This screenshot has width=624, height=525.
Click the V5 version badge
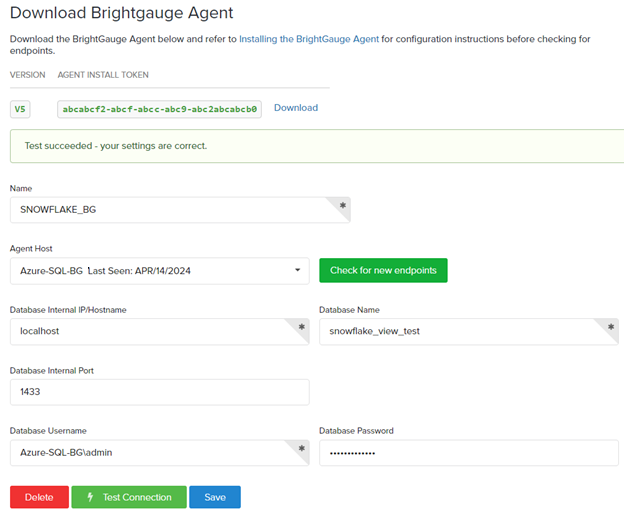pos(21,108)
